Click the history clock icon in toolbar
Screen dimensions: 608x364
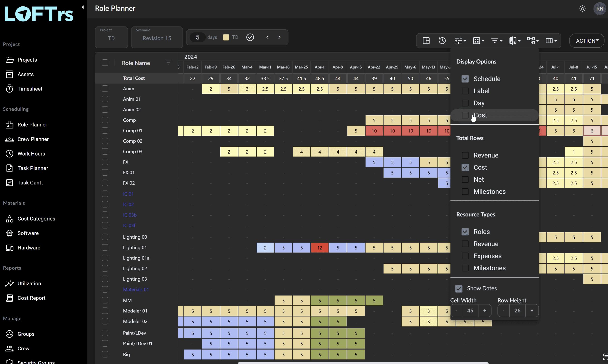(x=442, y=41)
